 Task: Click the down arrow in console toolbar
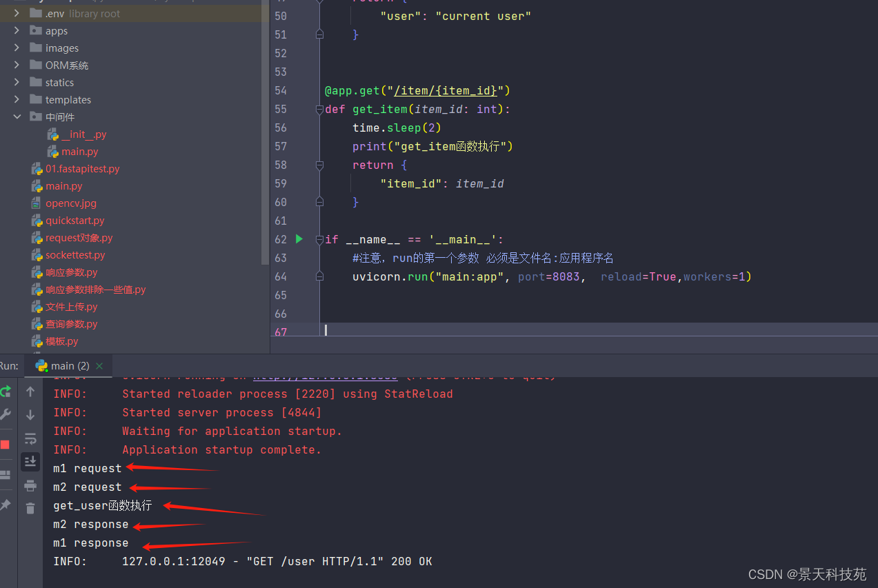point(30,415)
